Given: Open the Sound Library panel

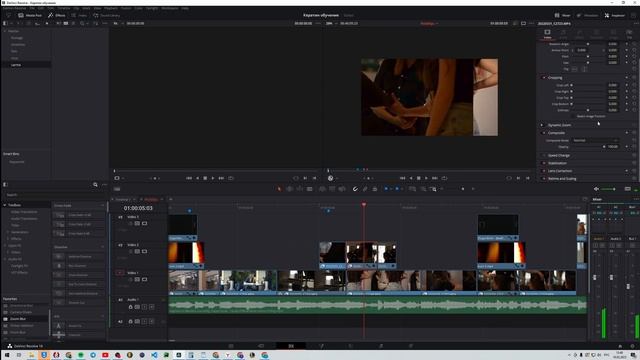Looking at the screenshot, I should point(107,16).
